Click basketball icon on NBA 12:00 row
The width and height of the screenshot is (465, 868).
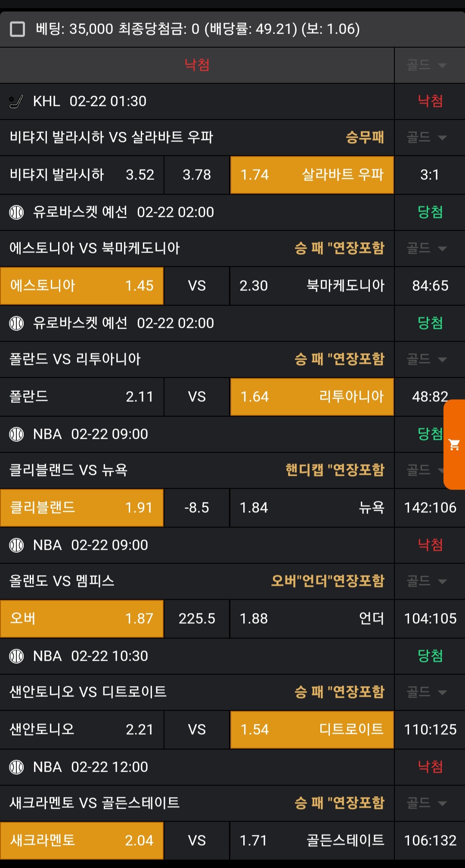[x=16, y=767]
